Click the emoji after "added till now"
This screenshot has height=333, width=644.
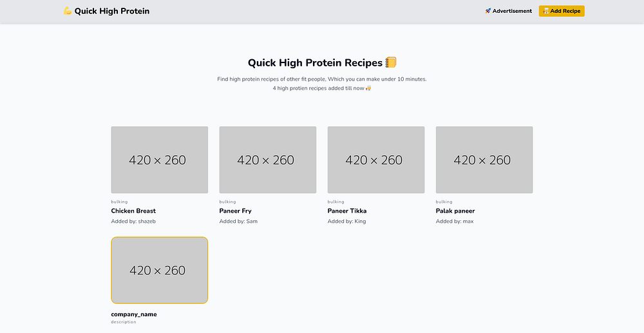368,88
